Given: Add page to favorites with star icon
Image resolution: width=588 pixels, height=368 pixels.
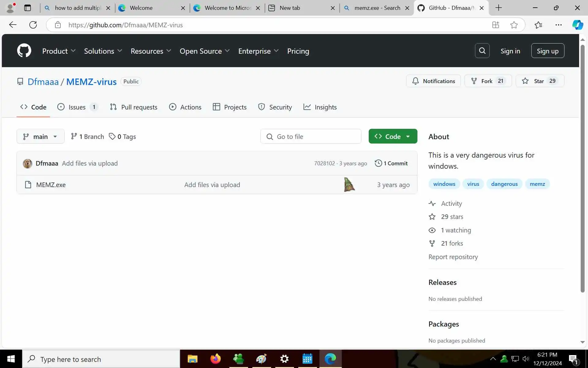Looking at the screenshot, I should click(514, 25).
